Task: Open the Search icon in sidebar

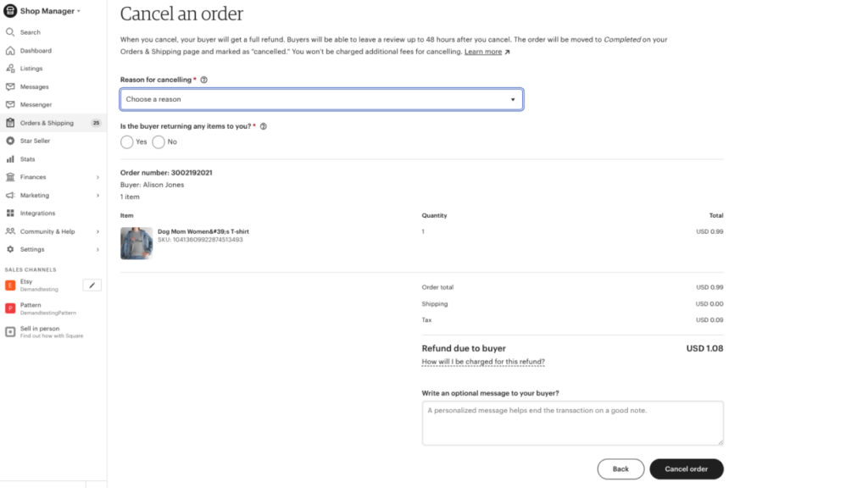Action: tap(30, 32)
